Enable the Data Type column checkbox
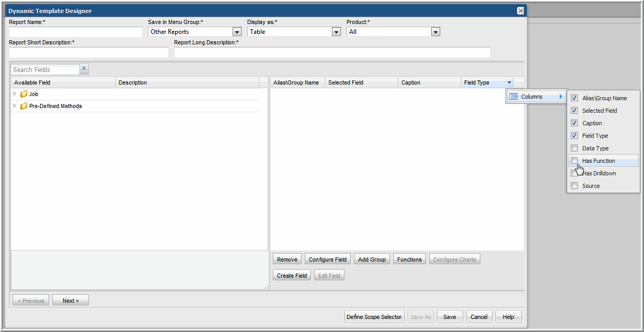644x332 pixels. click(x=574, y=148)
